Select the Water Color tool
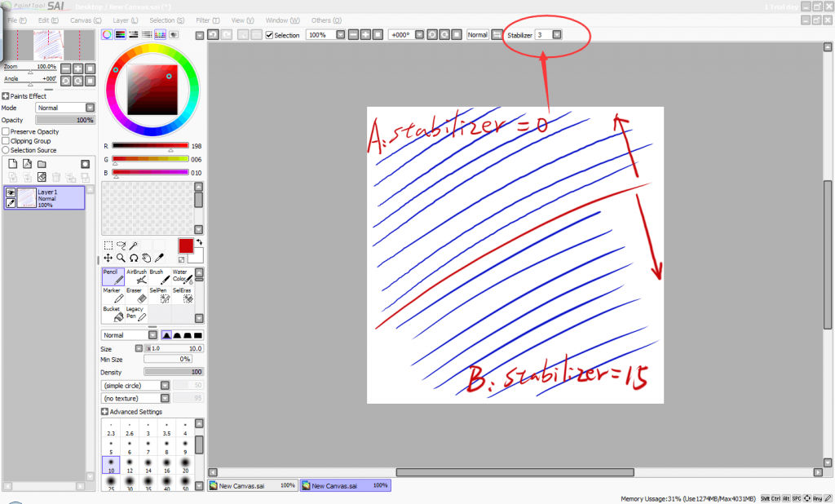Screen dimensions: 835x504 [x=182, y=276]
